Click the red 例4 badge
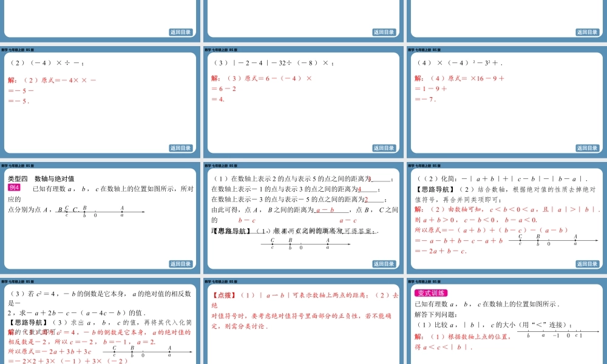The height and width of the screenshot is (364, 607). point(14,188)
